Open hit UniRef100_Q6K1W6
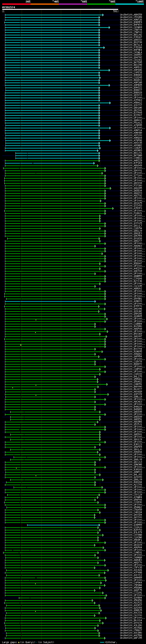Image resolution: width=146 pixels, height=644 pixels. (x=131, y=108)
